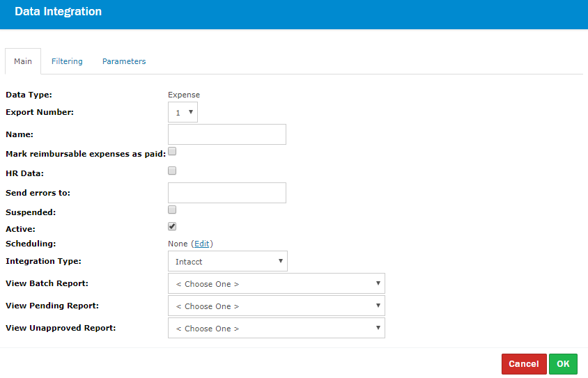Image resolution: width=588 pixels, height=378 pixels.
Task: Click the Edit scheduling link
Action: (201, 244)
